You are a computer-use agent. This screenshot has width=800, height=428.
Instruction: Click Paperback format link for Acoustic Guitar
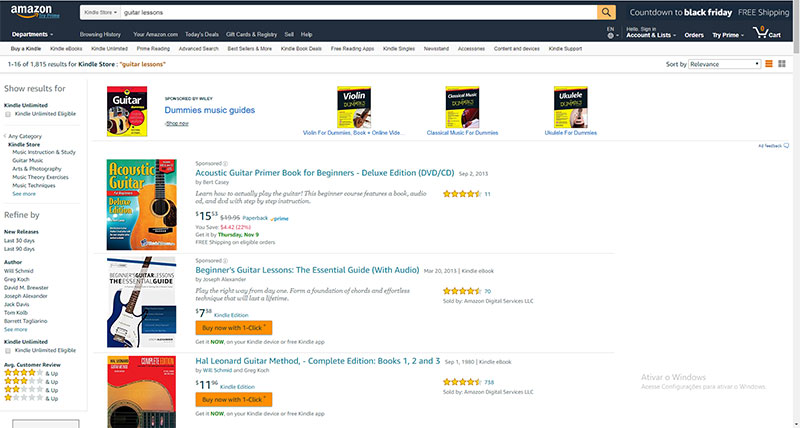tap(255, 218)
